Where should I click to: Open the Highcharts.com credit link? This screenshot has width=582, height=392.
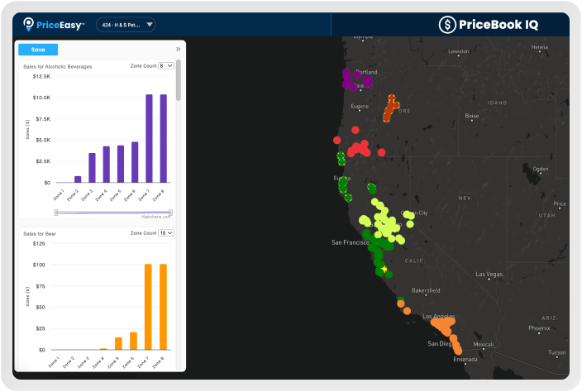[155, 218]
